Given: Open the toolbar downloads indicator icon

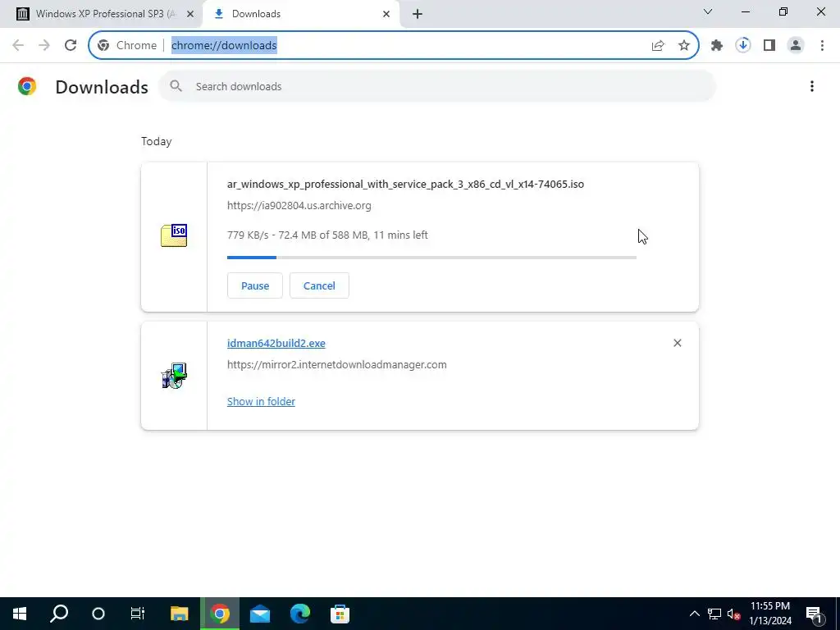Looking at the screenshot, I should (743, 46).
